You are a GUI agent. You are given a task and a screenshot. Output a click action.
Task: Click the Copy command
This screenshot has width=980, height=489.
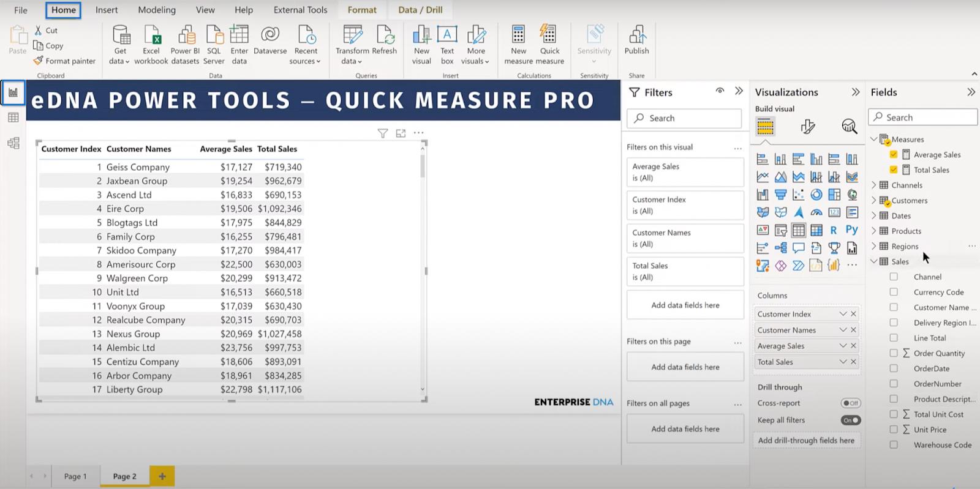pos(48,46)
